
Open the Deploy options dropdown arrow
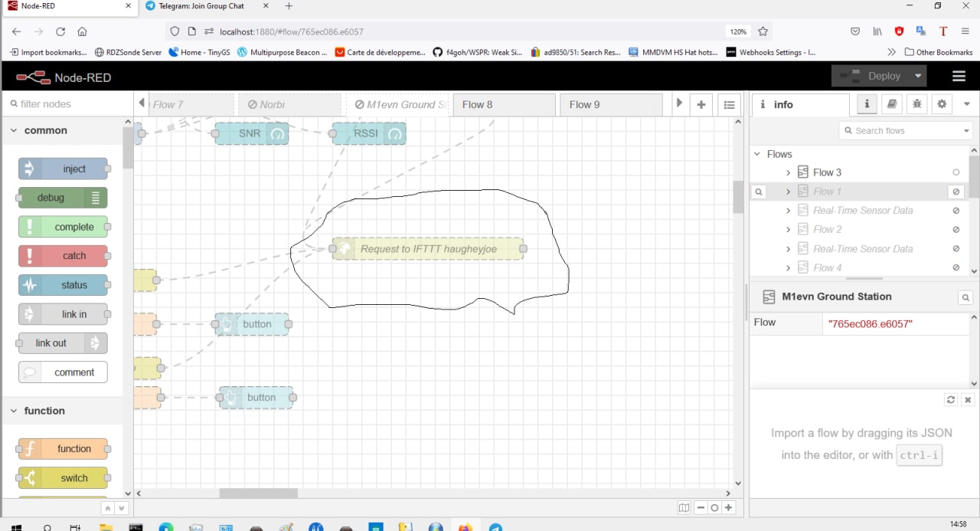[x=917, y=77]
